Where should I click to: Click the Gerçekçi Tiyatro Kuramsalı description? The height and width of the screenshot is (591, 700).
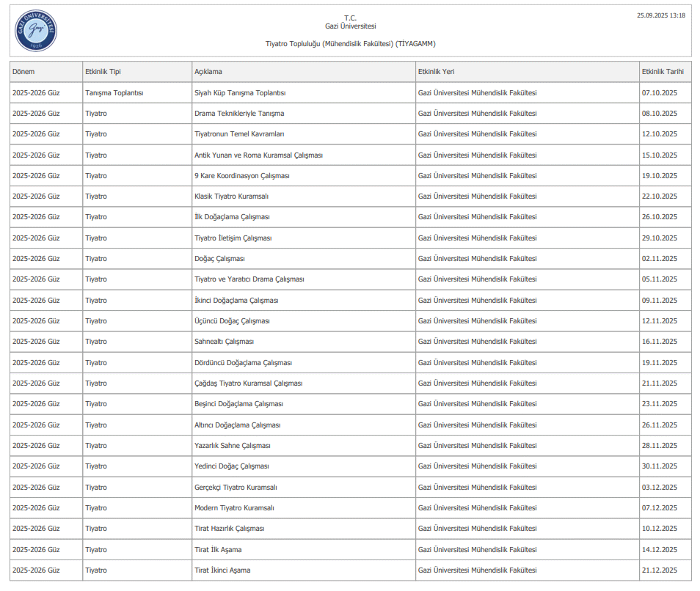point(236,488)
